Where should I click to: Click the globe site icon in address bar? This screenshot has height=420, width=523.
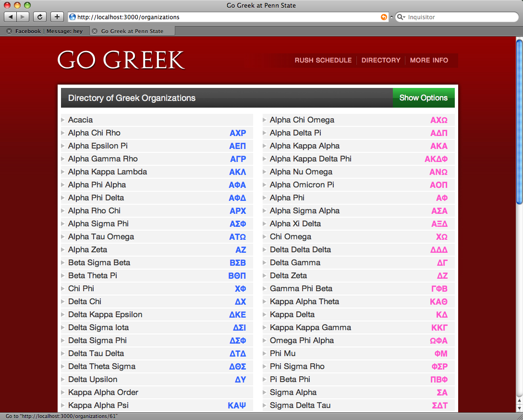click(73, 17)
